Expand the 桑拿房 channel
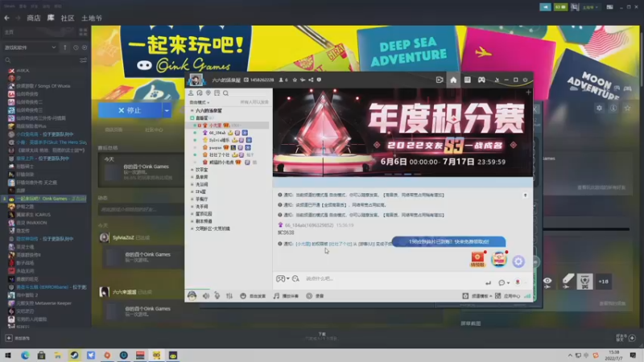Image resolution: width=644 pixels, height=362 pixels. point(192,177)
